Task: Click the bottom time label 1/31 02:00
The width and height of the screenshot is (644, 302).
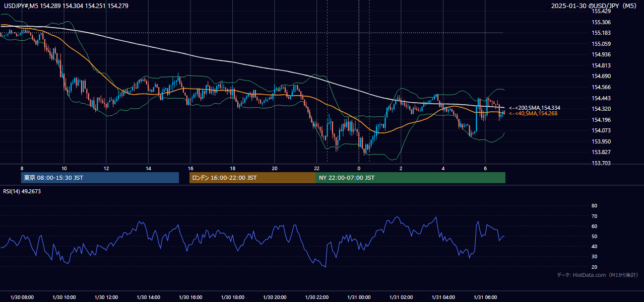Action: [401, 297]
